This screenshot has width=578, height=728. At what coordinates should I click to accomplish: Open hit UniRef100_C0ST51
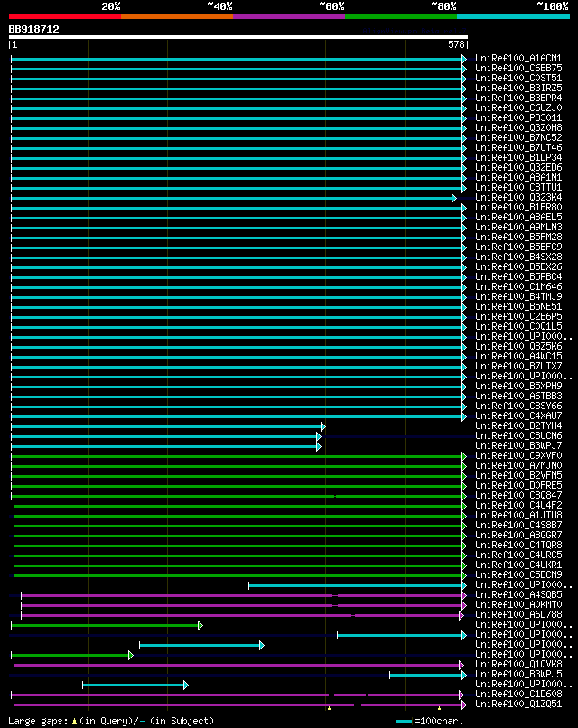pos(518,79)
